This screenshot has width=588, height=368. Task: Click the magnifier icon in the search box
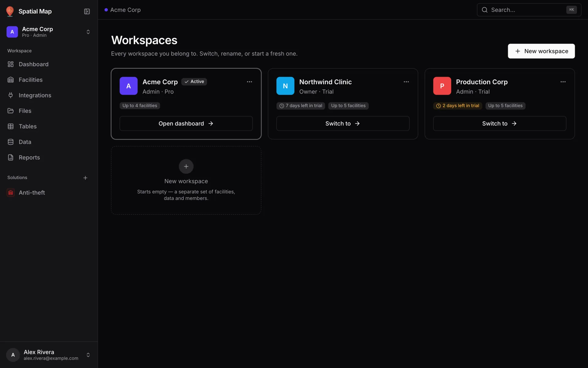(x=484, y=10)
